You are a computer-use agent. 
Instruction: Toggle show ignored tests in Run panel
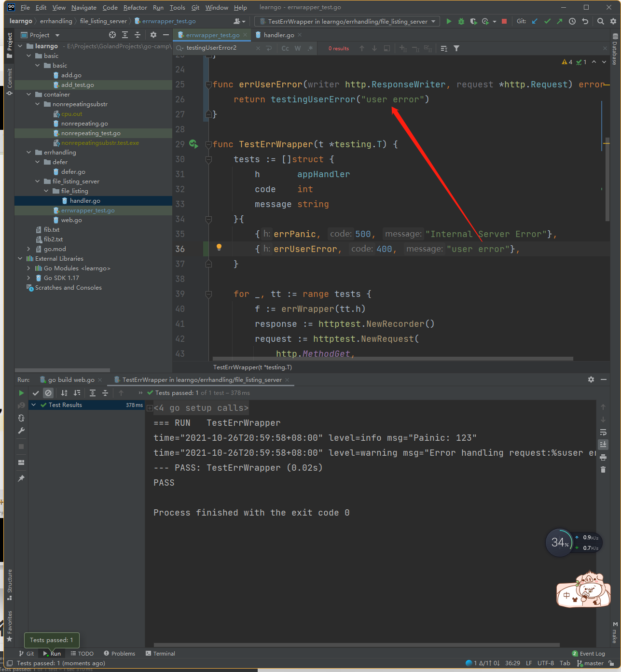(48, 393)
